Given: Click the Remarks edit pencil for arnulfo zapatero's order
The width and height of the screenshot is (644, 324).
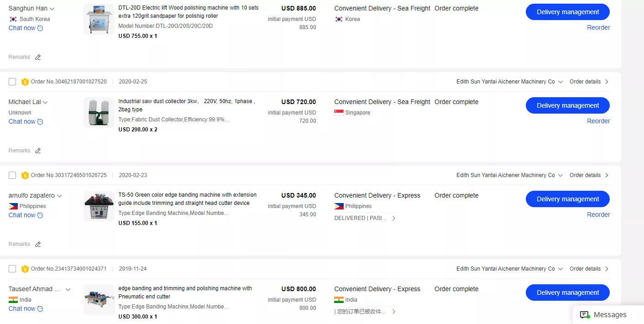Looking at the screenshot, I should [38, 245].
